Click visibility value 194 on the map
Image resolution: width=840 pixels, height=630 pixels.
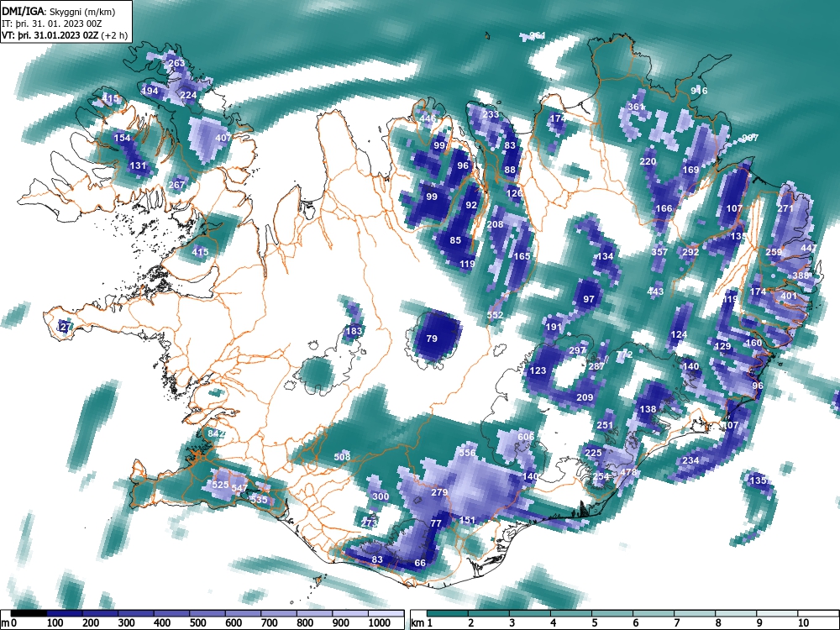click(x=150, y=91)
